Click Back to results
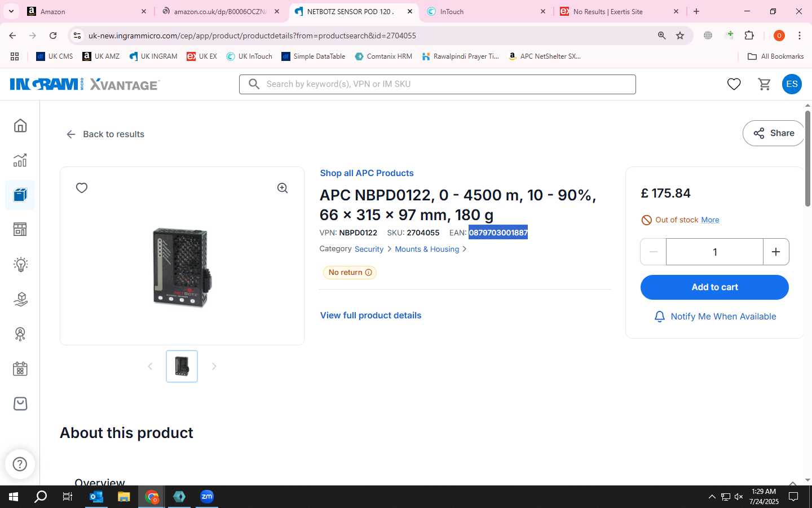The height and width of the screenshot is (508, 812). (x=105, y=134)
